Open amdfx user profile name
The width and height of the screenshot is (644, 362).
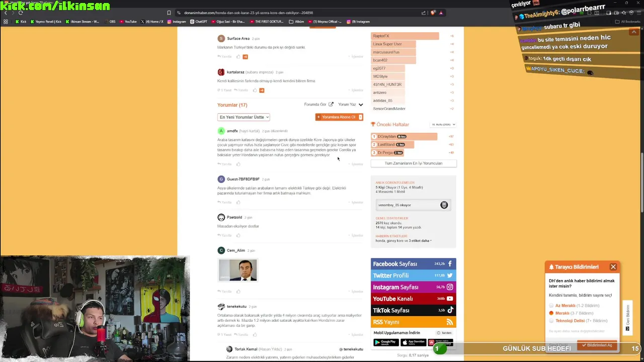232,131
